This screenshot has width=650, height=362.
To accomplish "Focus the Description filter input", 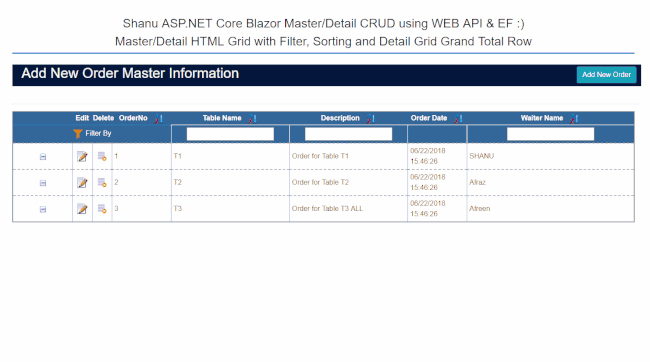I will click(x=348, y=134).
